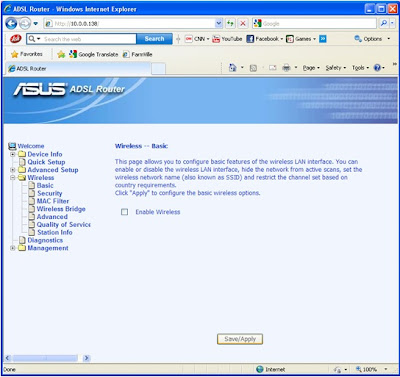400x377 pixels.
Task: Open the Diagnostics page
Action: (45, 240)
